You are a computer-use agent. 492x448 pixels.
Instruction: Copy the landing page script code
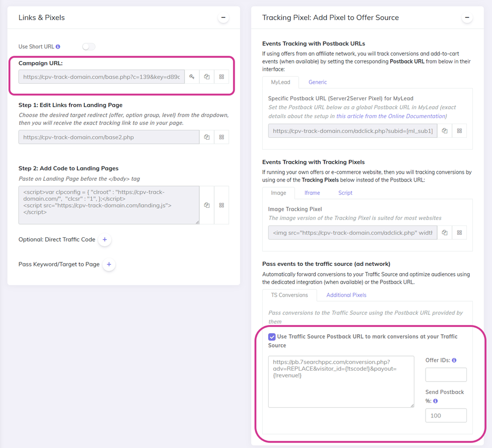tap(207, 205)
